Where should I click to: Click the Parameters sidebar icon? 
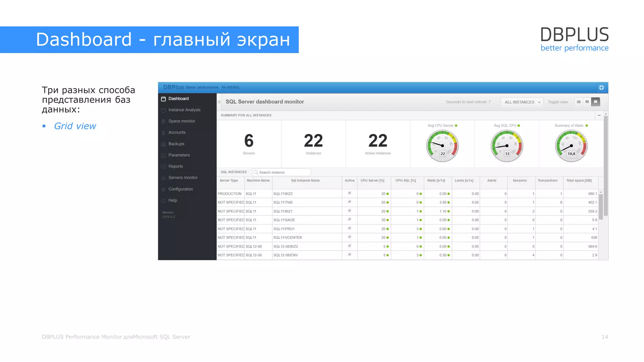coord(164,155)
